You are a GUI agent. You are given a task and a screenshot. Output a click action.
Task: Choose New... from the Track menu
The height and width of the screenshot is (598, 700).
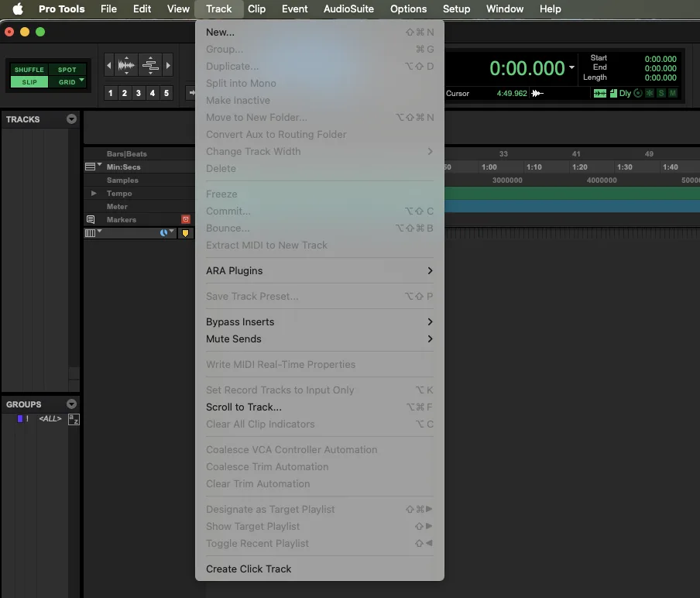(x=320, y=33)
